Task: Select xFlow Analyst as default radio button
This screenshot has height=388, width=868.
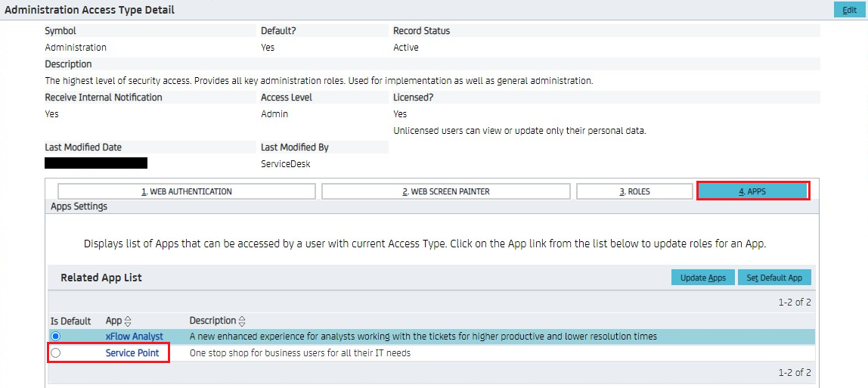Action: click(56, 336)
